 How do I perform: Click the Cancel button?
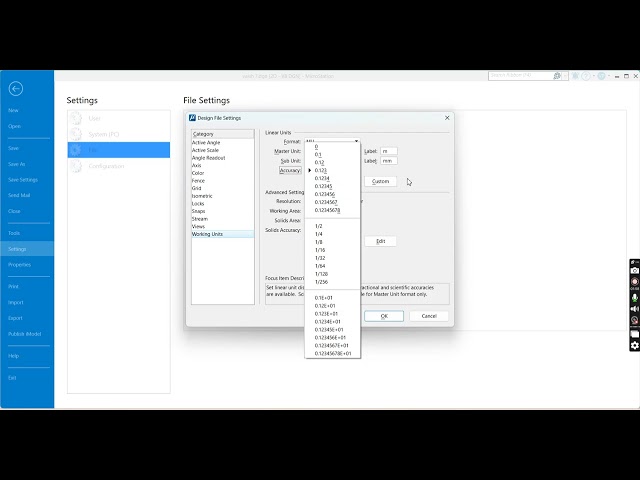(x=429, y=316)
